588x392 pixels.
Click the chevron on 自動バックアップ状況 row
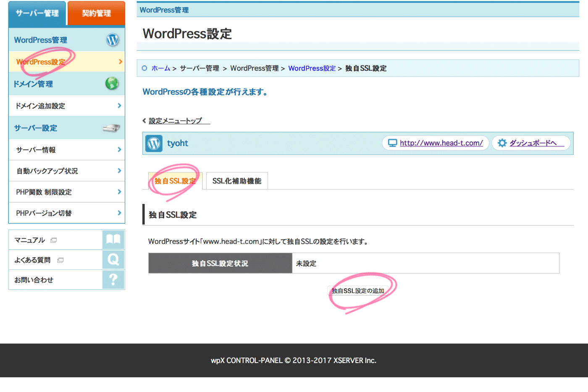point(120,170)
